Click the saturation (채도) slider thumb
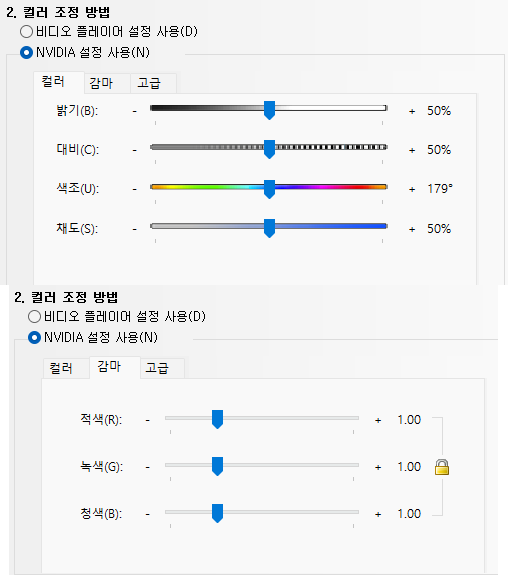 [270, 228]
